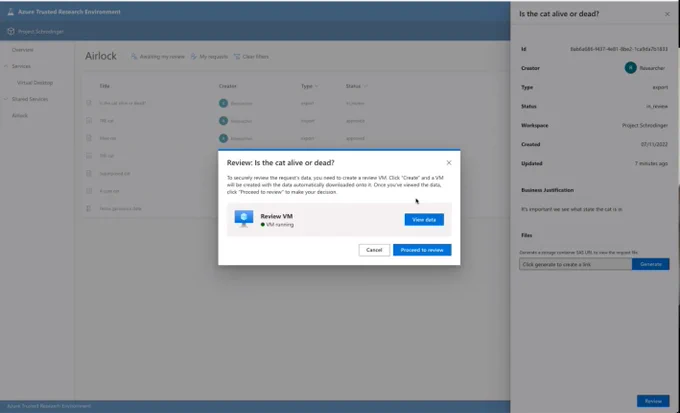The height and width of the screenshot is (413, 680).
Task: Sort by the Creator column header
Action: click(x=227, y=86)
